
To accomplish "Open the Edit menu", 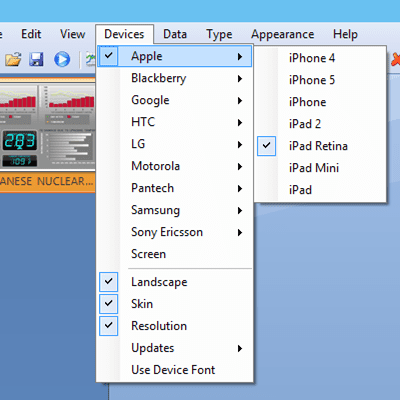I will coord(31,34).
